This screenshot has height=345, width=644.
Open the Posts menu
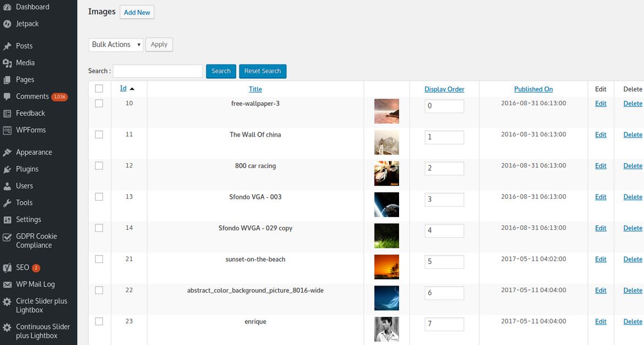point(24,46)
